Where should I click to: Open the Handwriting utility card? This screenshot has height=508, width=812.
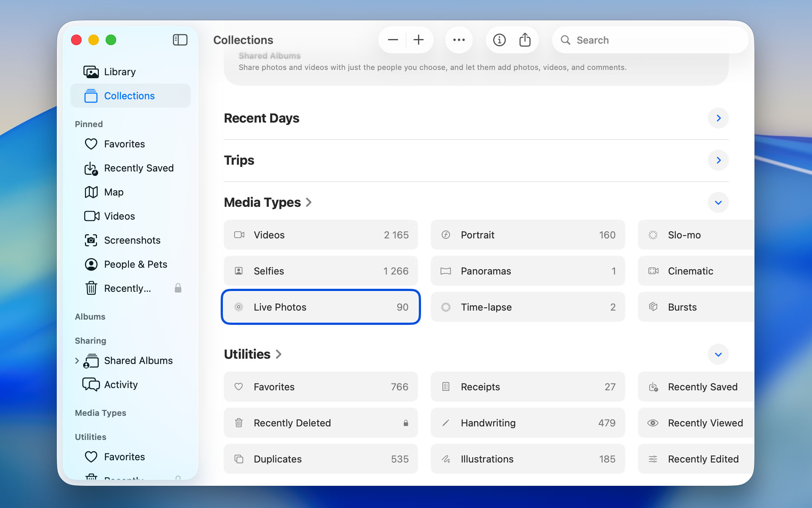528,423
